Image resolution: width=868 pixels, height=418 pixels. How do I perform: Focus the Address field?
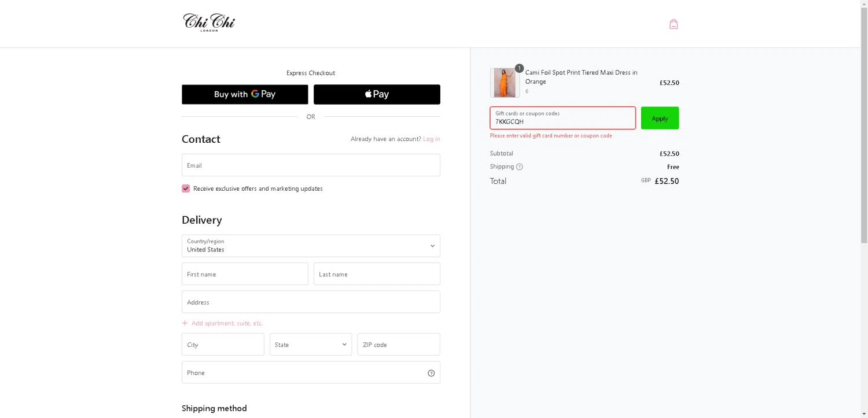(311, 302)
